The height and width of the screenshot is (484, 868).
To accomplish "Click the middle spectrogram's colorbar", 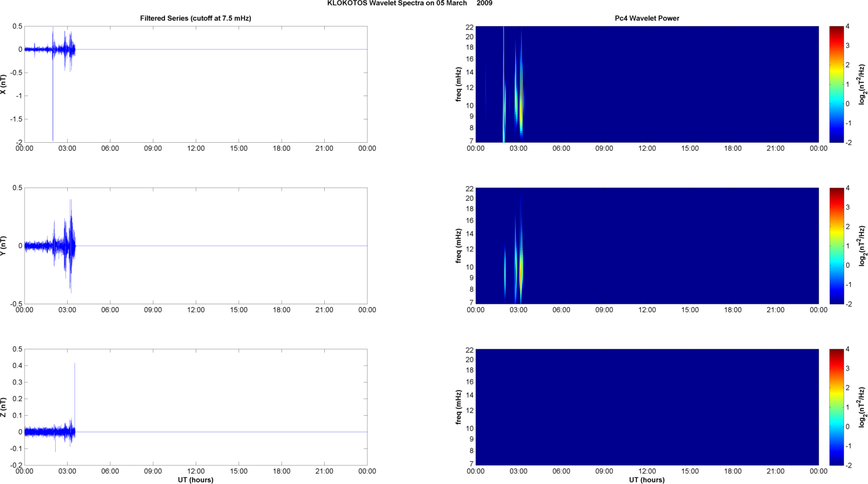I will coord(836,246).
